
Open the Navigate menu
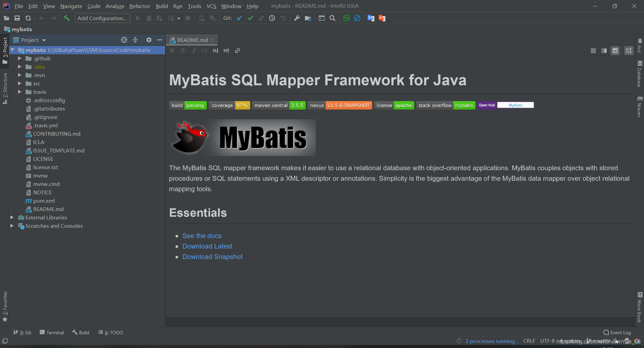point(71,6)
